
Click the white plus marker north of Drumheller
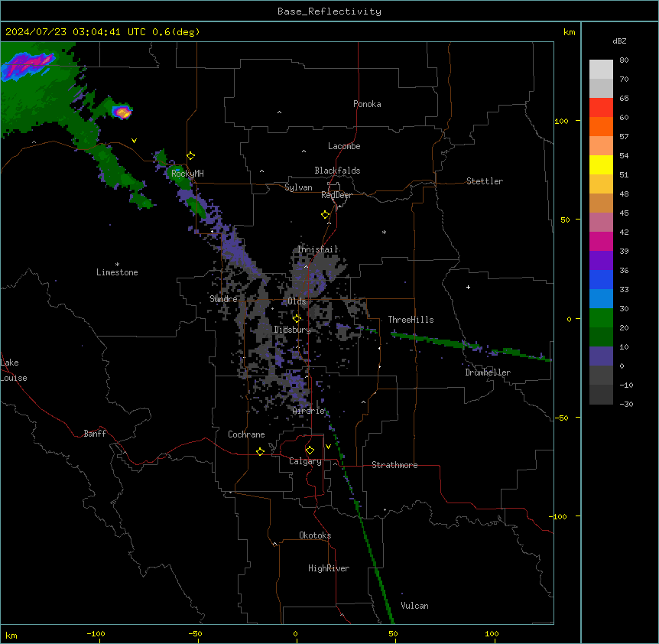point(468,287)
